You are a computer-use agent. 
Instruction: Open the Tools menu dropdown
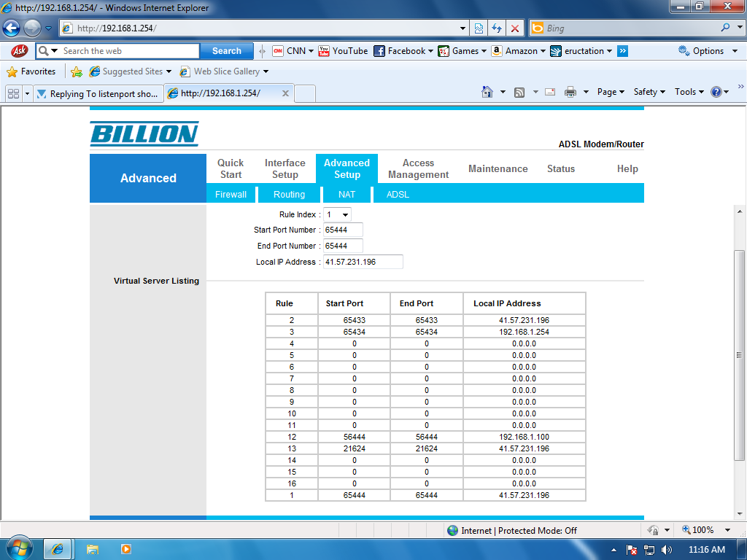[689, 92]
